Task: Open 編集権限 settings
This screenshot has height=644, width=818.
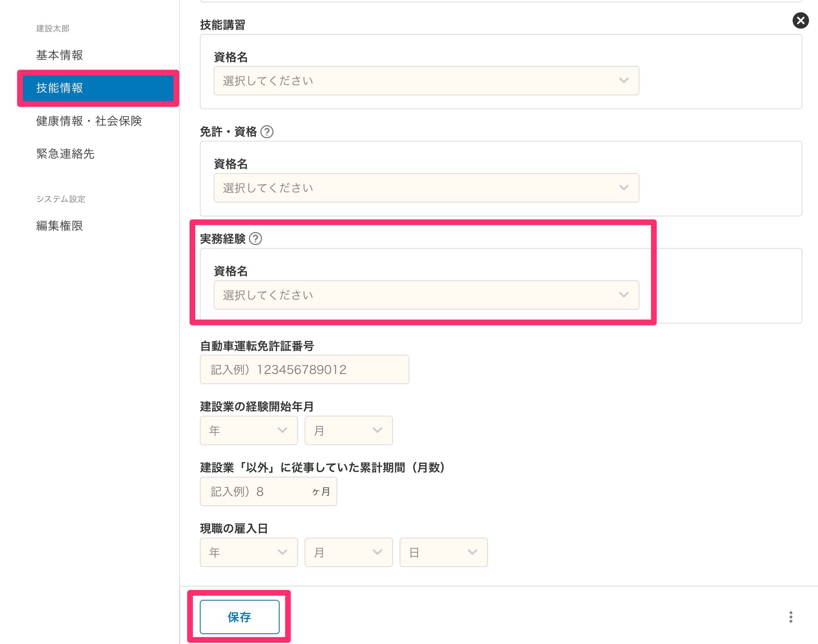Action: point(60,226)
